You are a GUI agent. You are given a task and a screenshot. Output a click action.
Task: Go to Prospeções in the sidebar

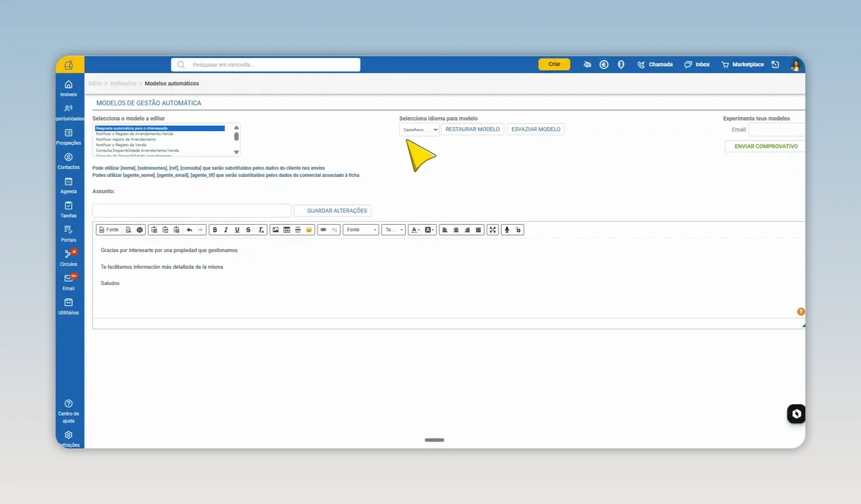[69, 137]
